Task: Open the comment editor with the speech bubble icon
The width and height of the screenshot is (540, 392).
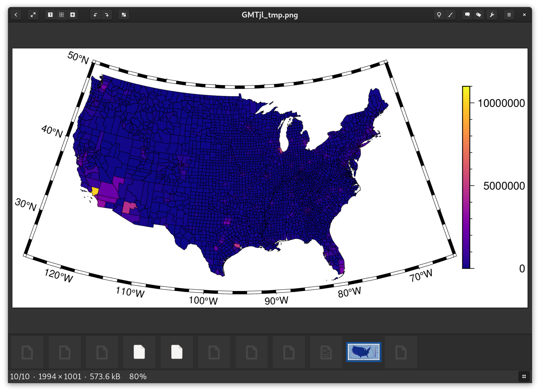Action: tap(467, 15)
